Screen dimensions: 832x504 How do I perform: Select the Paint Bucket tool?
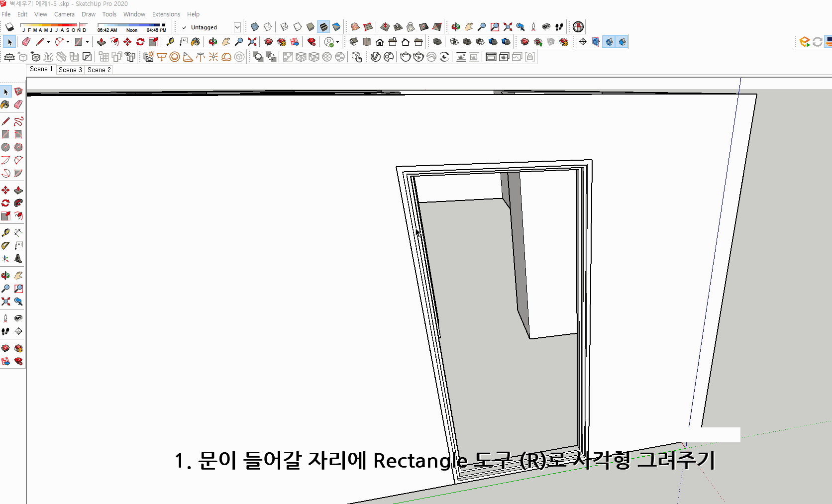coord(6,105)
